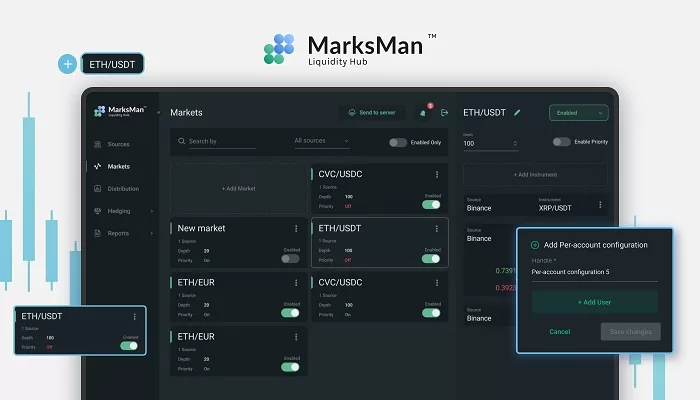Open notifications with the bell icon
Screen dimensions: 700x400
pos(423,113)
